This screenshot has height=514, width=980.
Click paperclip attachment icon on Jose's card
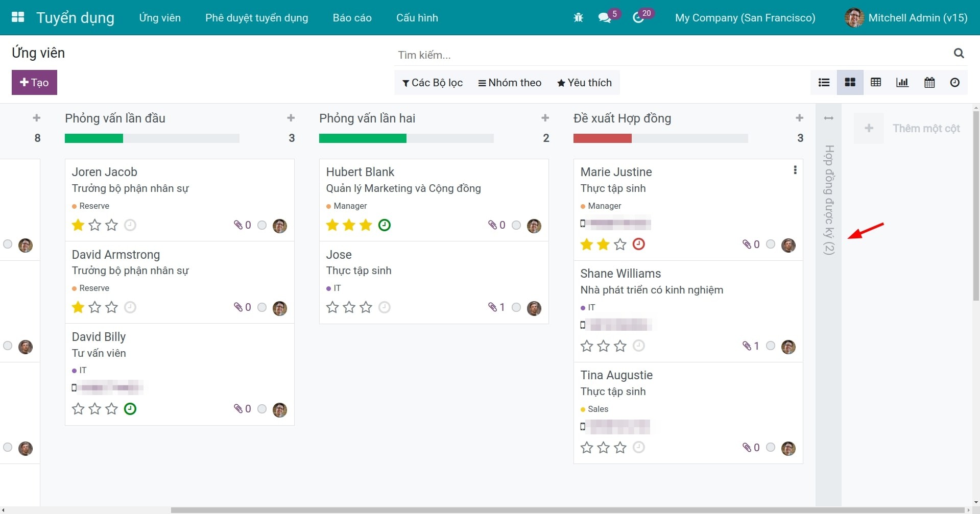click(493, 307)
